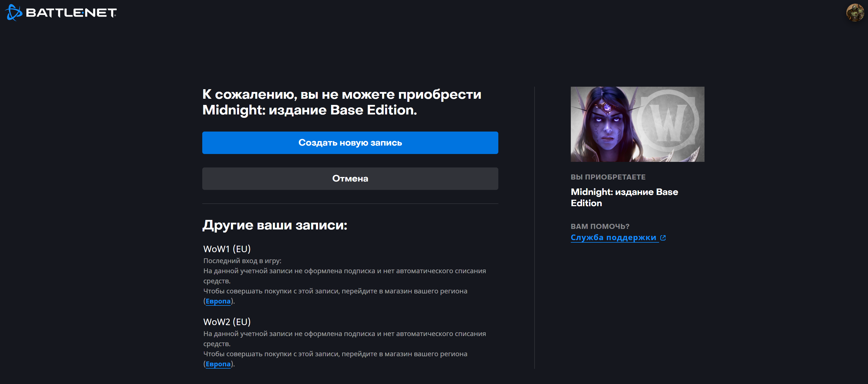Click the Другие ваши записи heading
The width and height of the screenshot is (868, 384).
[x=275, y=225]
